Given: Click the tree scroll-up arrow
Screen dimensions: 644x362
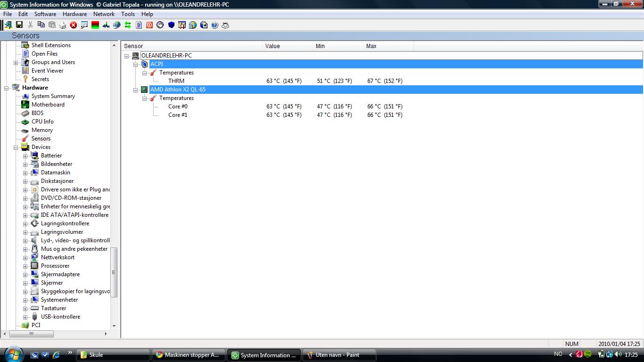Looking at the screenshot, I should click(x=114, y=45).
